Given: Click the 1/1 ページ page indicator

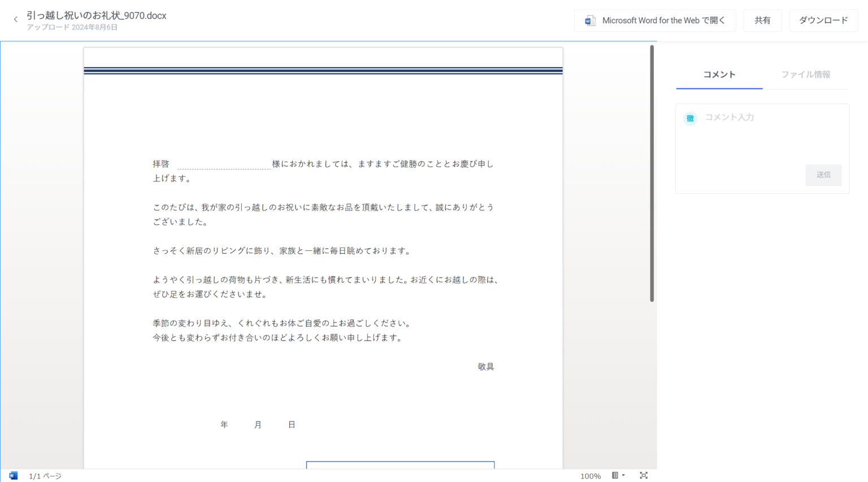Looking at the screenshot, I should (45, 476).
